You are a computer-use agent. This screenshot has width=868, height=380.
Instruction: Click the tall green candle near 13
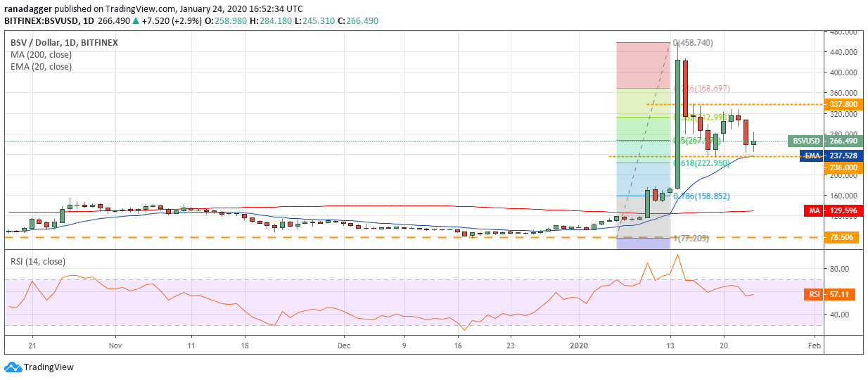click(x=677, y=124)
